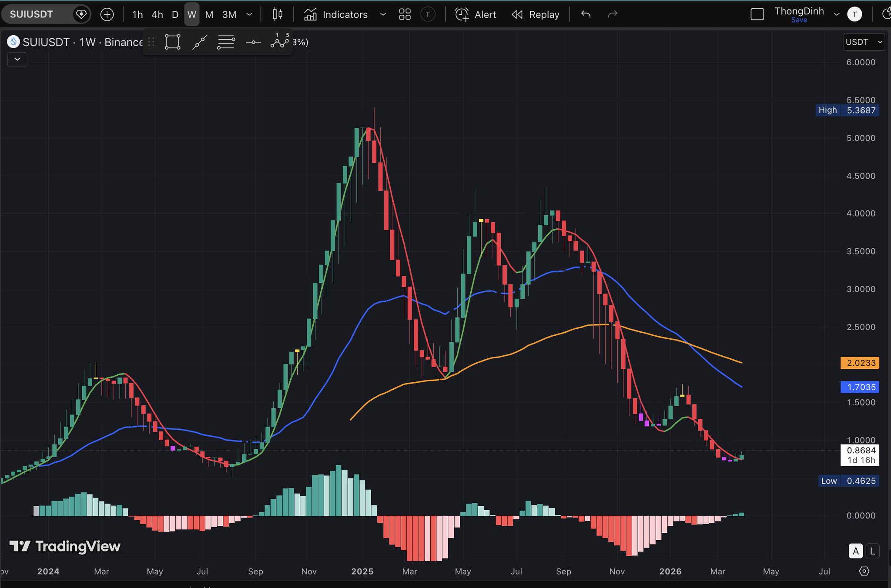This screenshot has width=891, height=588.
Task: Switch to the D timeframe
Action: coord(175,14)
